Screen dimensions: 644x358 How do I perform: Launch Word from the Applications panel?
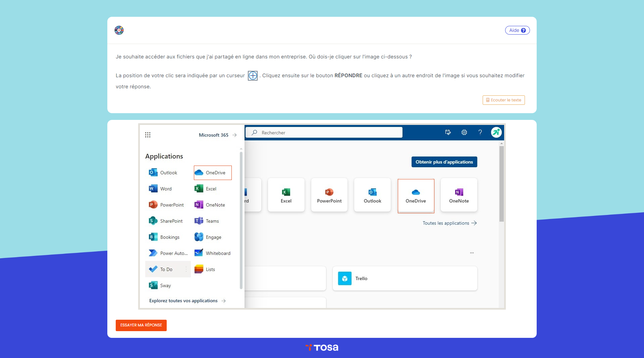tap(160, 189)
